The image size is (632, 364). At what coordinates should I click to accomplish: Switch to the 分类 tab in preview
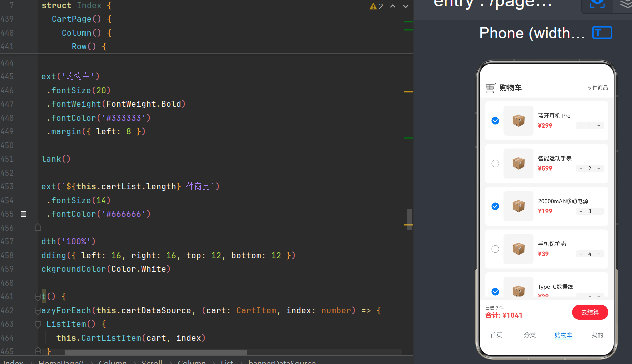tap(530, 335)
